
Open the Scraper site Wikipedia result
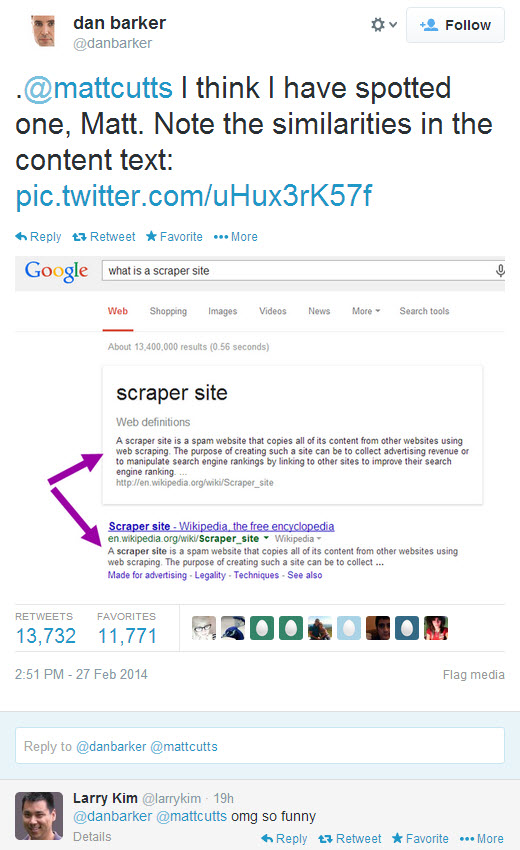coord(221,526)
